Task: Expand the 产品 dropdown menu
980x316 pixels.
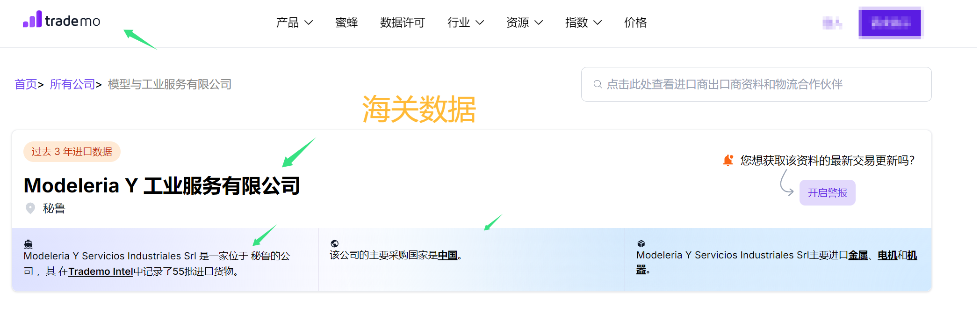Action: 295,22
